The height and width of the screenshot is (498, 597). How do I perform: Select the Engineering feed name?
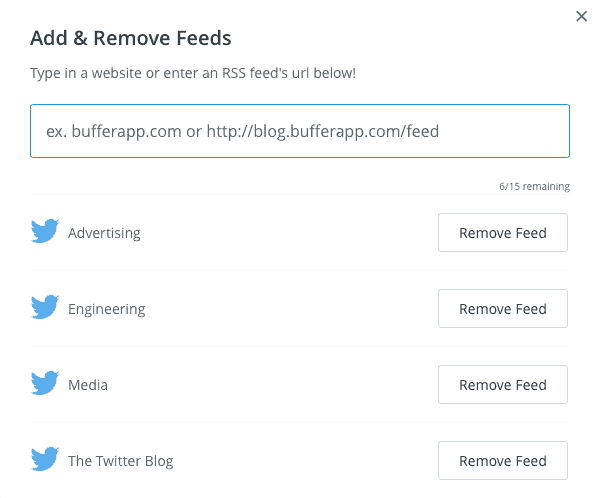[107, 309]
